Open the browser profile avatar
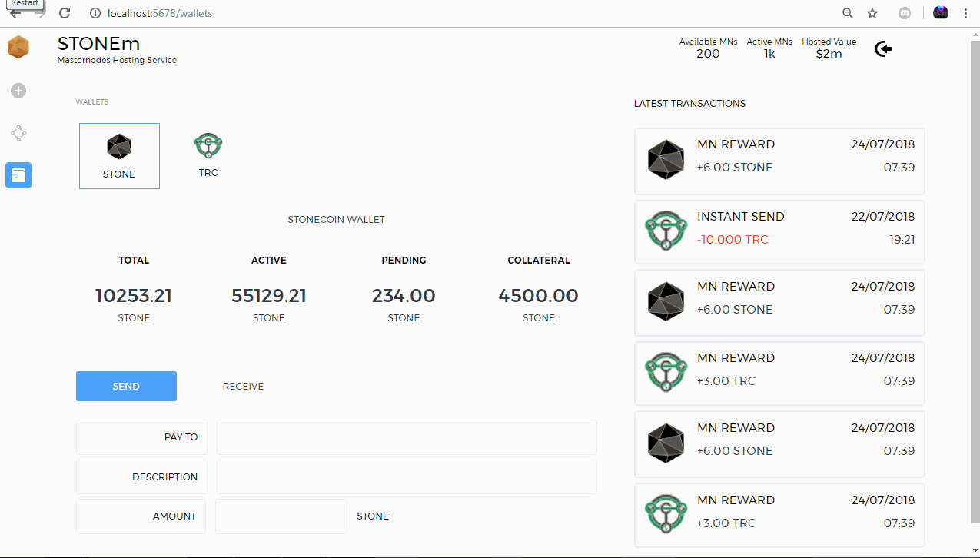Viewport: 980px width, 558px height. click(x=941, y=13)
